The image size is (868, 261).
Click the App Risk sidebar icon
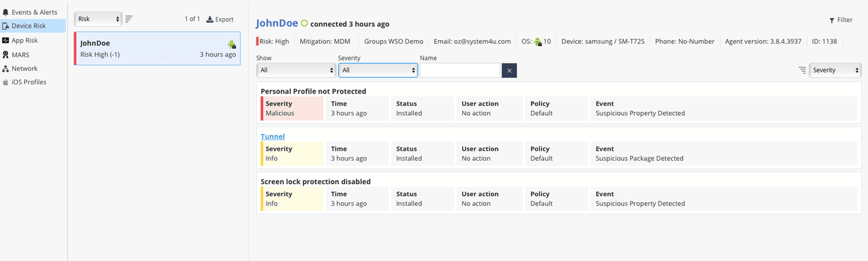coord(6,40)
